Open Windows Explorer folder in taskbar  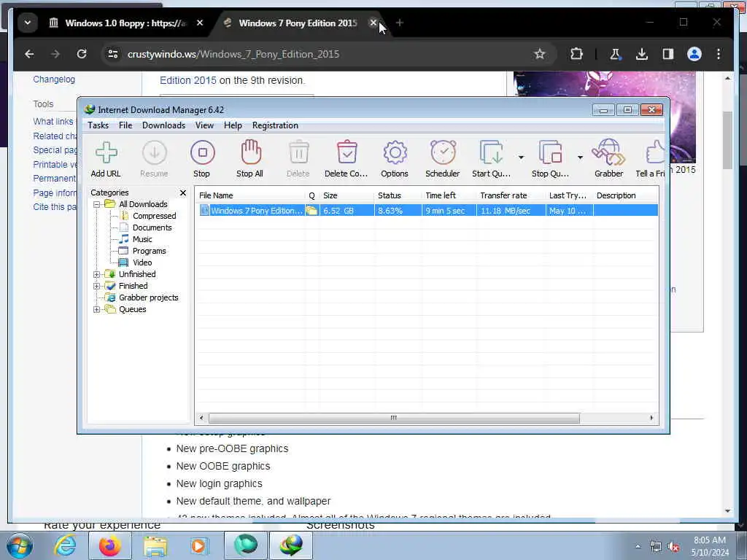pyautogui.click(x=155, y=545)
